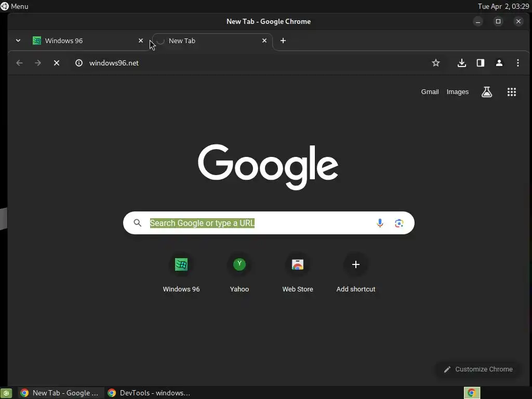The image size is (532, 399).
Task: Open the Images link
Action: (x=457, y=92)
